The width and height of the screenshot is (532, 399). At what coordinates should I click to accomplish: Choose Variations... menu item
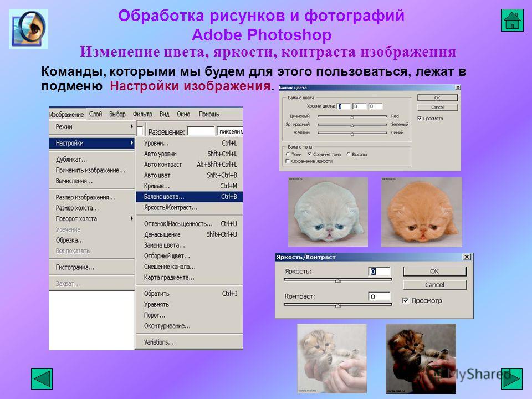click(190, 342)
